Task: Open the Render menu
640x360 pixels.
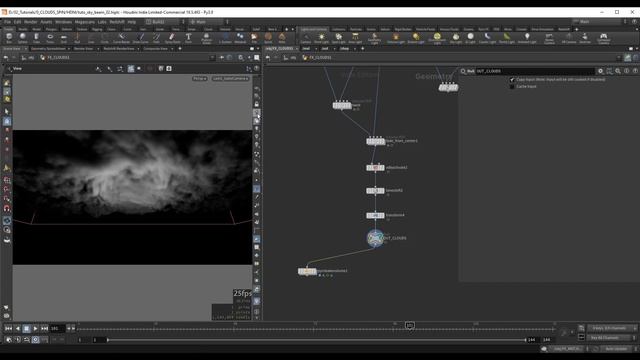Action: coord(31,22)
